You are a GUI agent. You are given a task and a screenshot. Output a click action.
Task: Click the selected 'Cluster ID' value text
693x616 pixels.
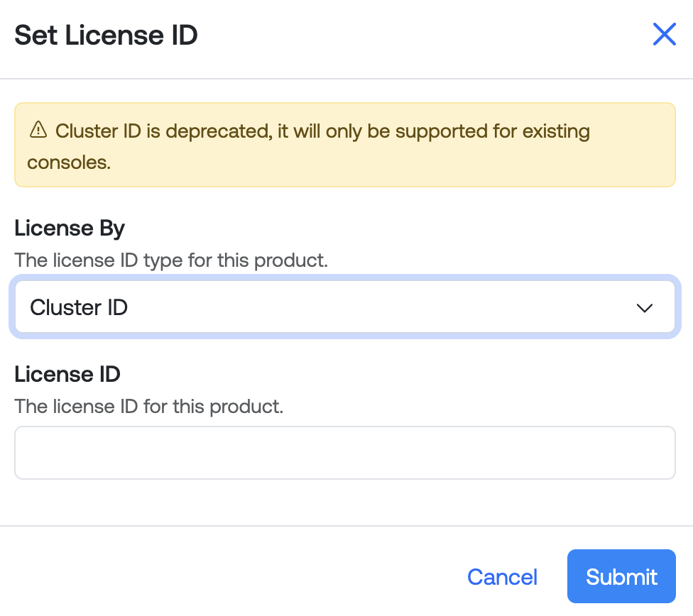click(79, 307)
